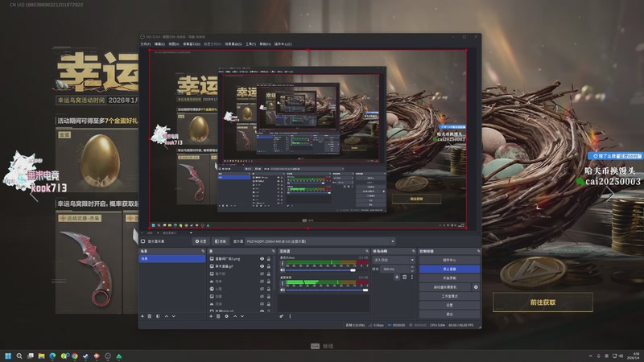The height and width of the screenshot is (362, 644).
Task: Open the 工具(T) menu in OBS
Action: (250, 44)
